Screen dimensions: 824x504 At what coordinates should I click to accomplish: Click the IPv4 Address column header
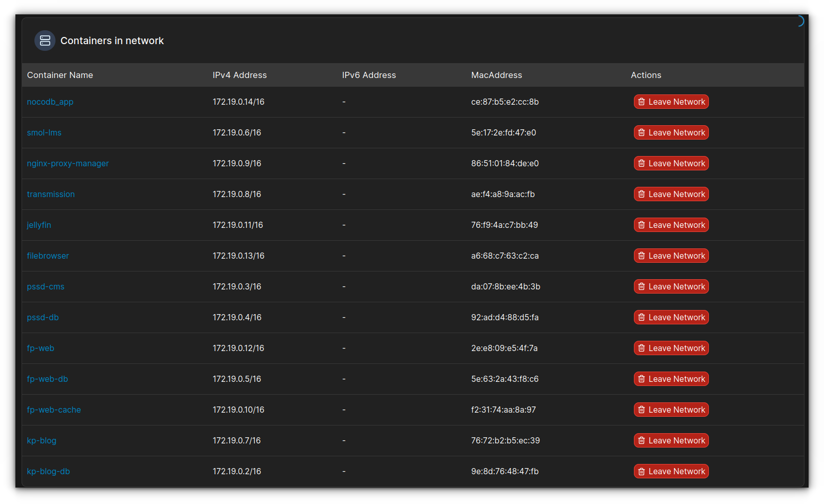click(x=240, y=75)
